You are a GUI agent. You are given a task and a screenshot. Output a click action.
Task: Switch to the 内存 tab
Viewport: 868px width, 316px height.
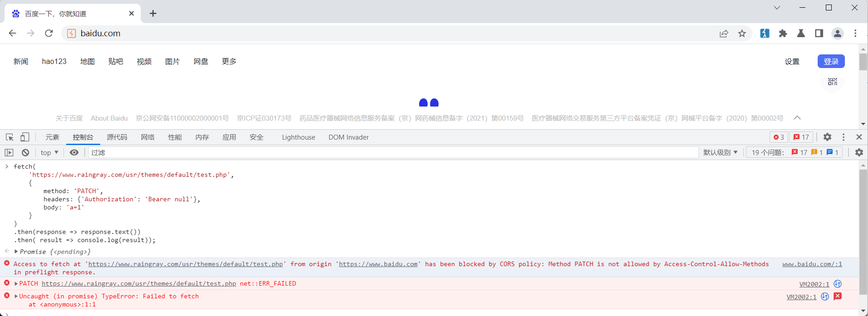(202, 137)
